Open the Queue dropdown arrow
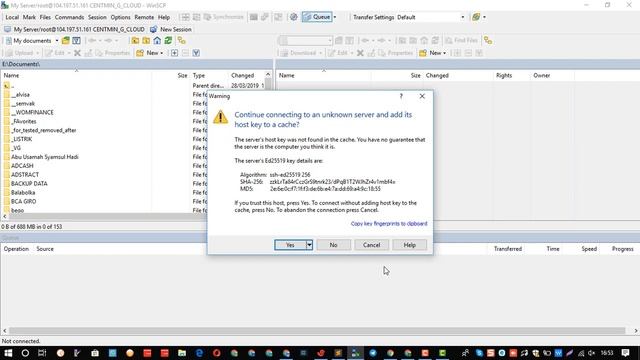 [x=335, y=17]
